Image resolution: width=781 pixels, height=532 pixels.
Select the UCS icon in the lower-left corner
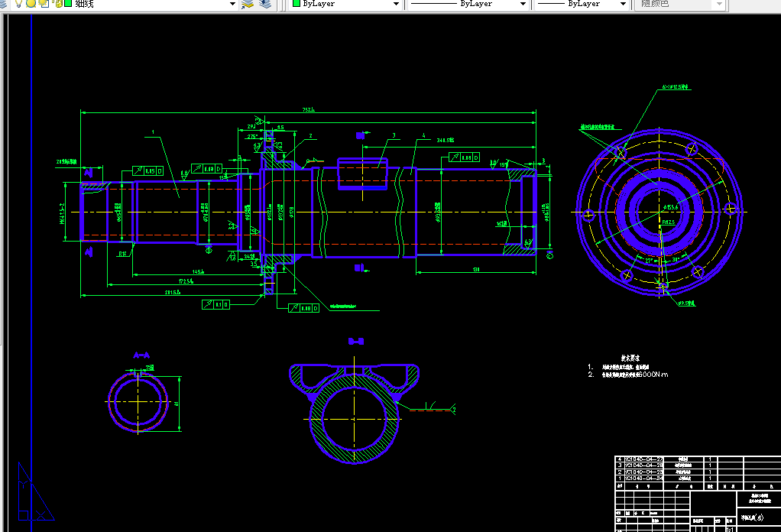[x=35, y=493]
